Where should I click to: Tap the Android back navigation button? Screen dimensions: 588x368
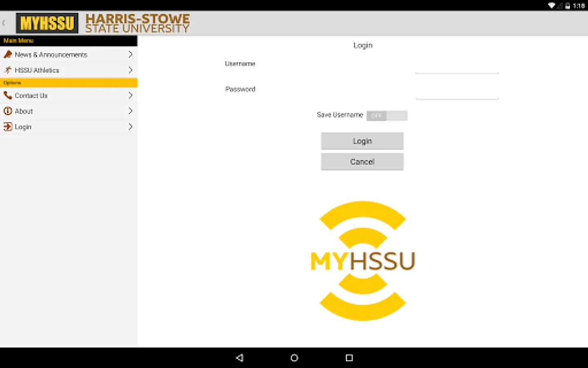coord(240,358)
